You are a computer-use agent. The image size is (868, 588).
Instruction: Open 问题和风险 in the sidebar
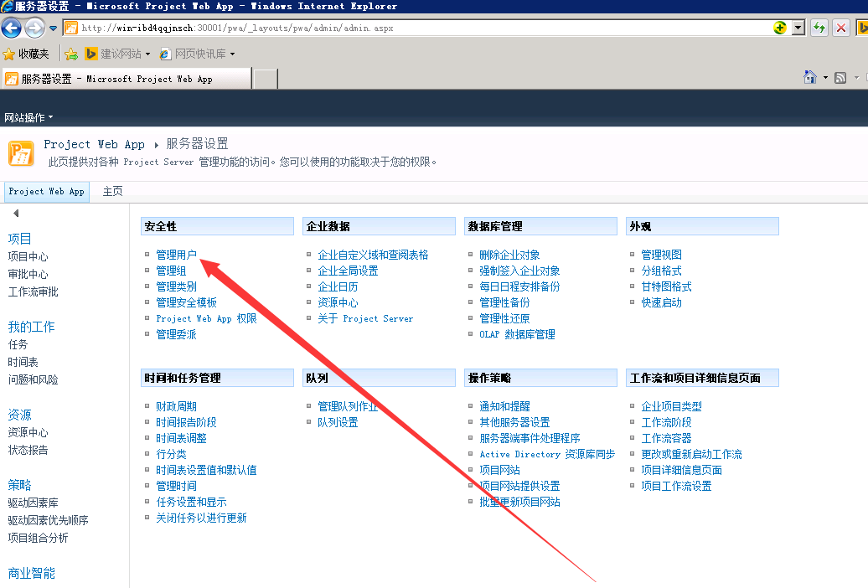point(34,379)
